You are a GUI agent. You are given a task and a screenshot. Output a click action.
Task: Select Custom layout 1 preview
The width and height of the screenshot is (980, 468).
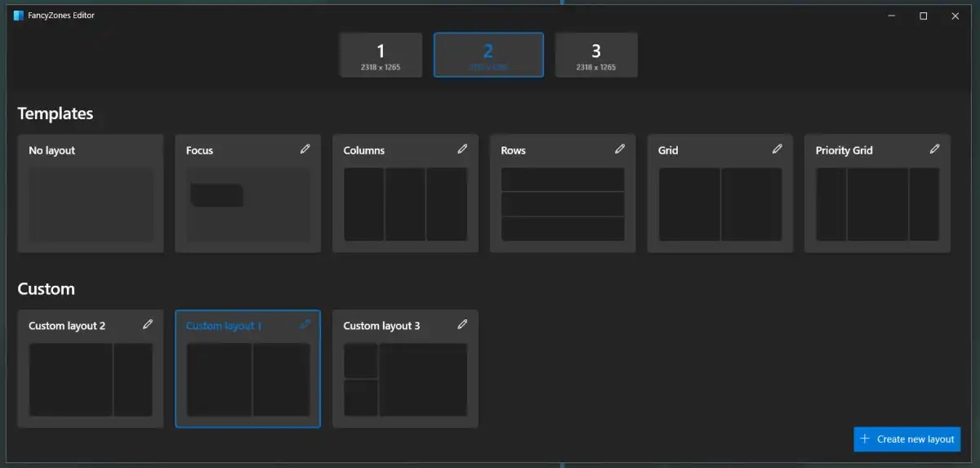pyautogui.click(x=248, y=380)
